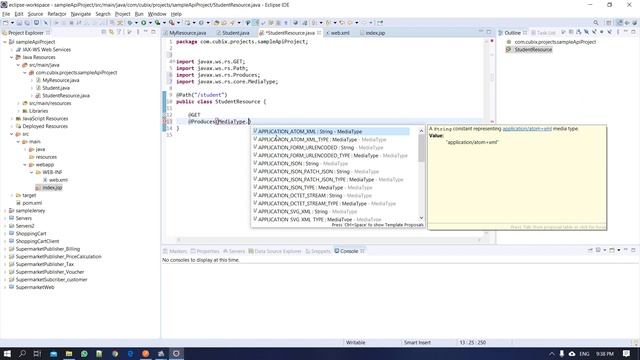Screen dimensions: 640x360
Task: Expand the target folder node
Action: click(x=12, y=196)
